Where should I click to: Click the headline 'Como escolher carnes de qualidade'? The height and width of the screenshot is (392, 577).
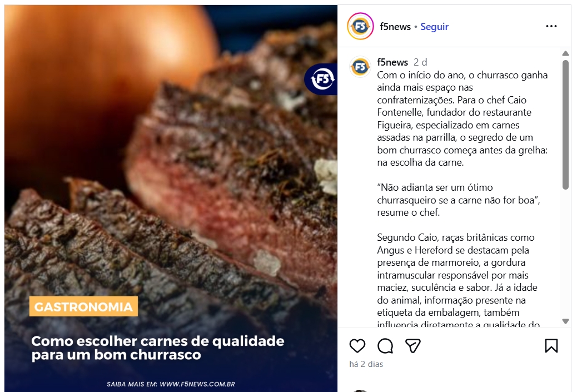click(157, 341)
